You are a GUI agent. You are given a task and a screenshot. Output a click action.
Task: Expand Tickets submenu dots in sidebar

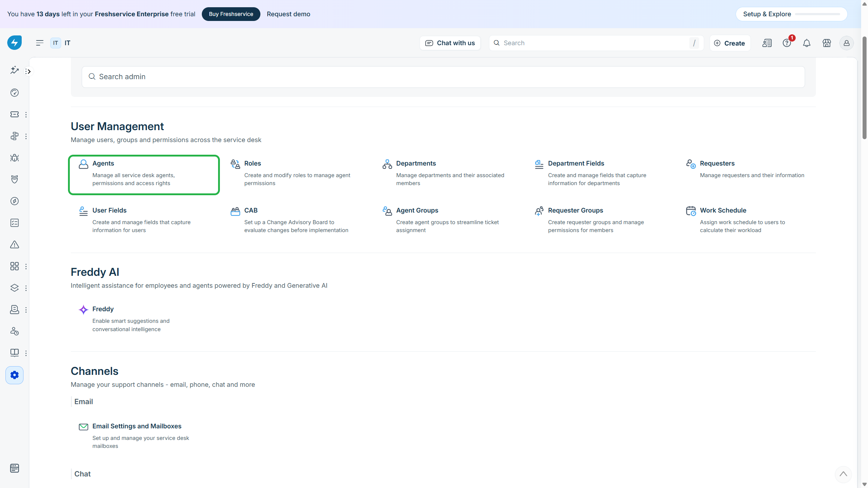coord(26,115)
